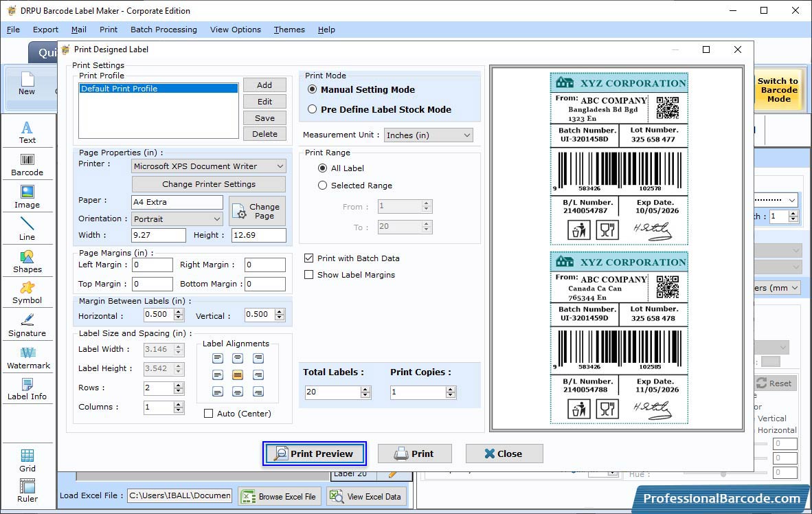Increase Print Copies count
The height and width of the screenshot is (514, 812).
[x=451, y=389]
